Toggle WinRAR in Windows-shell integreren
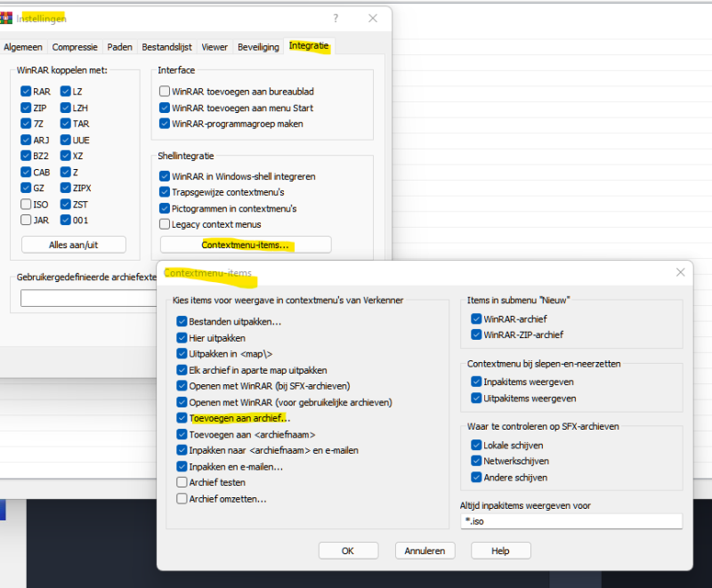Viewport: 712px width, 588px height. (x=165, y=176)
